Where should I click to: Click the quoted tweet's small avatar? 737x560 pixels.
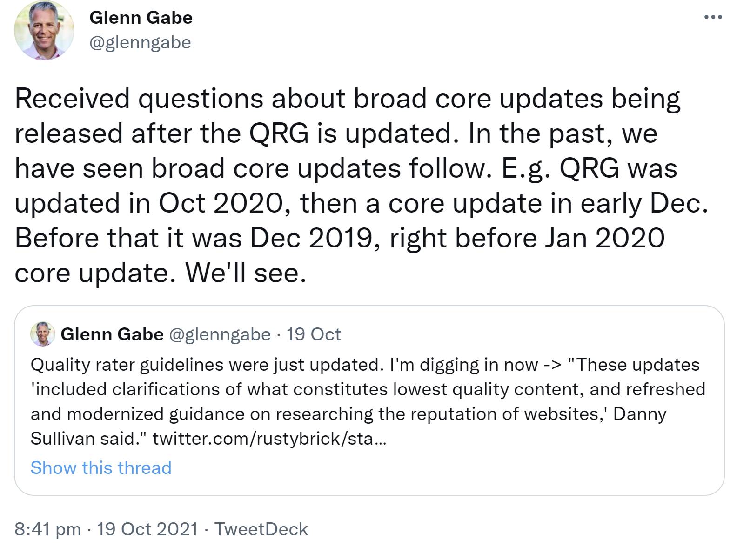coord(42,334)
